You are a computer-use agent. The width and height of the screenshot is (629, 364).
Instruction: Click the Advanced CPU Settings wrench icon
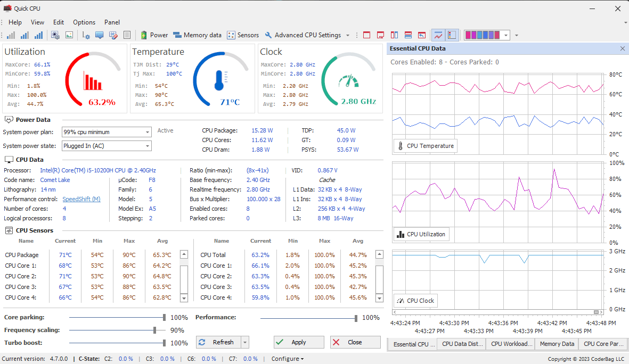[268, 35]
